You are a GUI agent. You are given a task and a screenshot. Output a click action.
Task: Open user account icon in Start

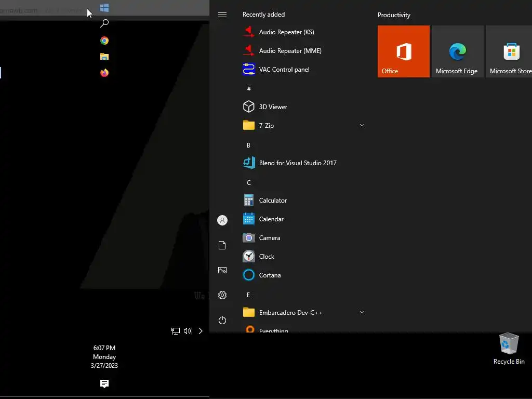click(x=222, y=220)
